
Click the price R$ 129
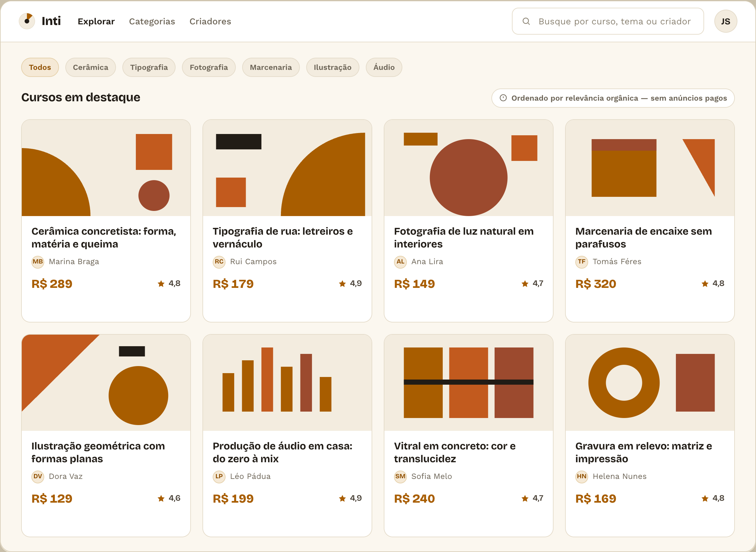(x=52, y=499)
